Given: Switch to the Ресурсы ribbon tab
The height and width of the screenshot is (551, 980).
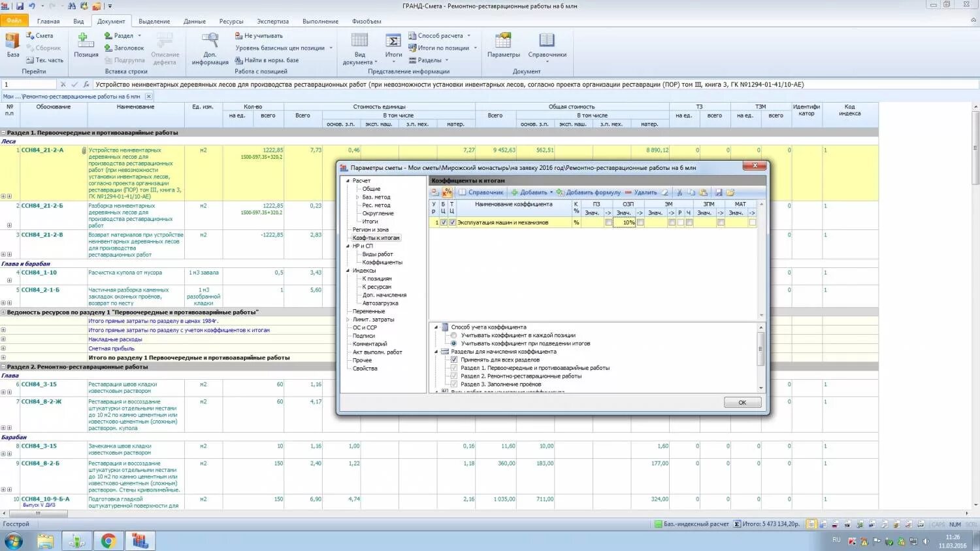Looking at the screenshot, I should 231,21.
